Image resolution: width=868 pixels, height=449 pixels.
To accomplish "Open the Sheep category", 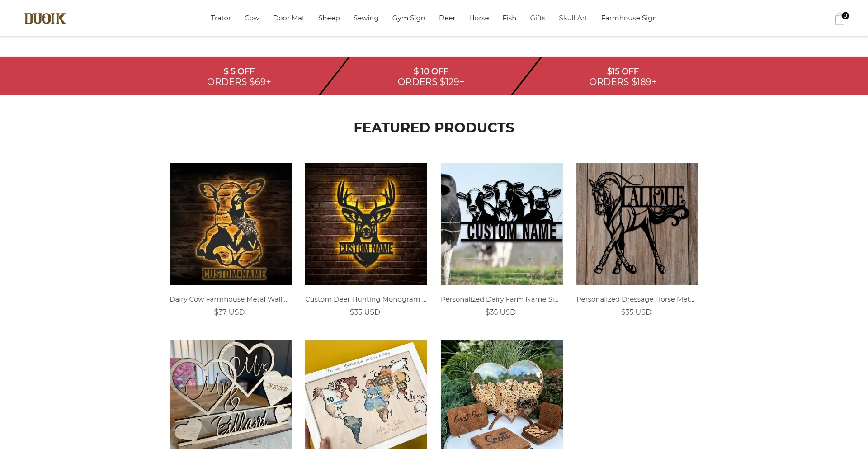I will pos(329,18).
